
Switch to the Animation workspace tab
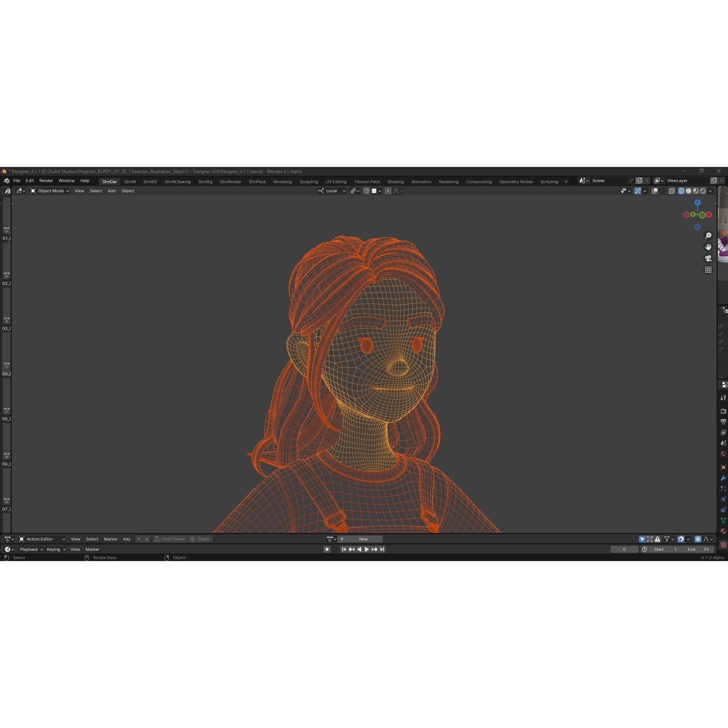421,181
